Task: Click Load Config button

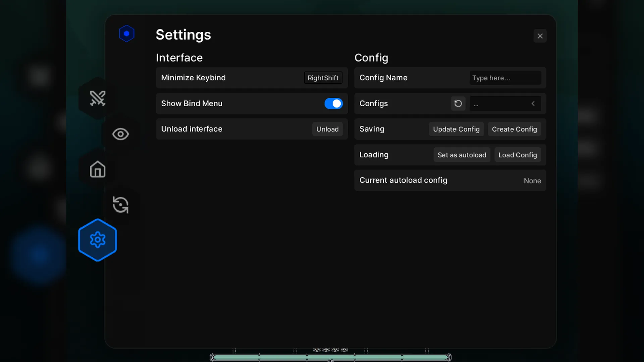Action: [518, 155]
